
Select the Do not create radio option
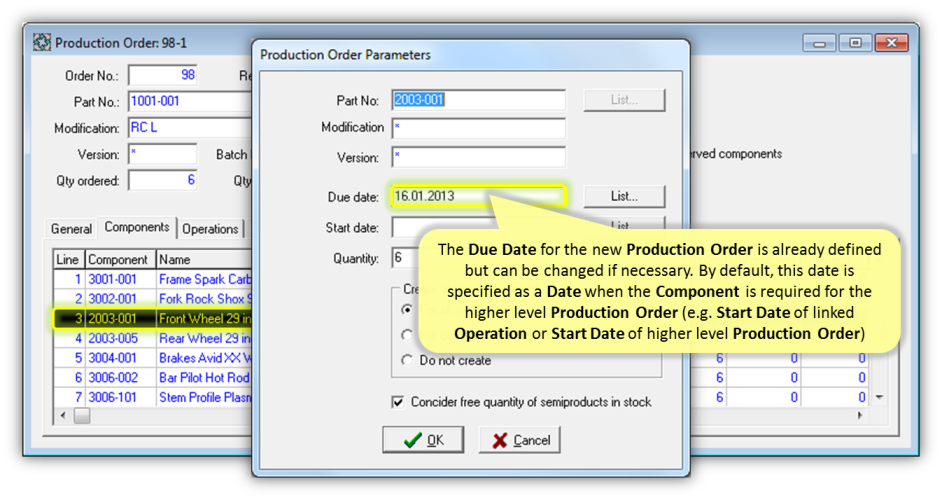tap(406, 360)
